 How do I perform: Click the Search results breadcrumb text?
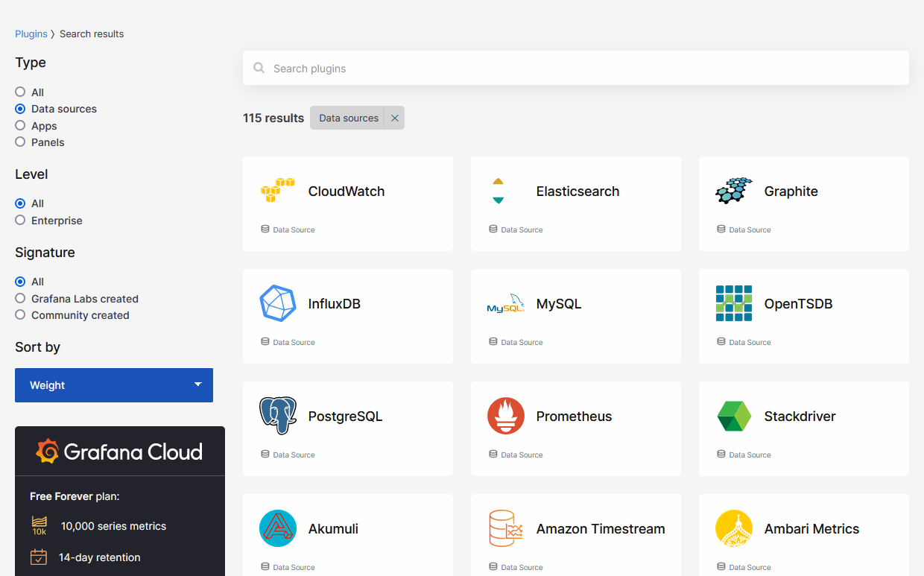pos(92,34)
